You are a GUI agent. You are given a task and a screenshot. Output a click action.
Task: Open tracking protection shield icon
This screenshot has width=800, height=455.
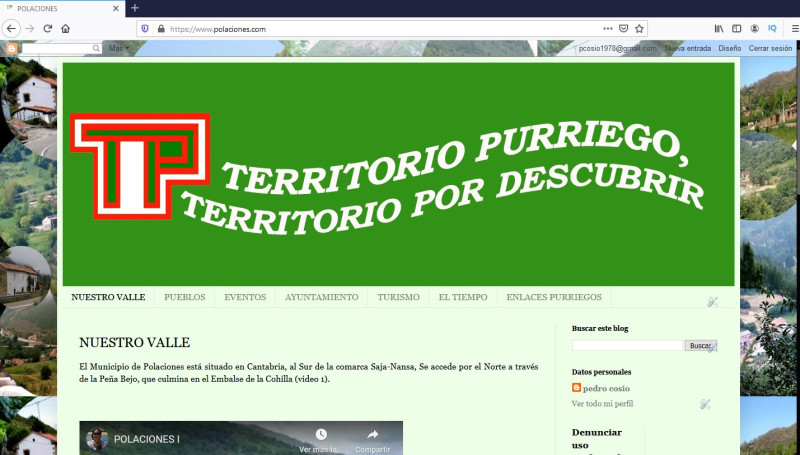point(145,29)
